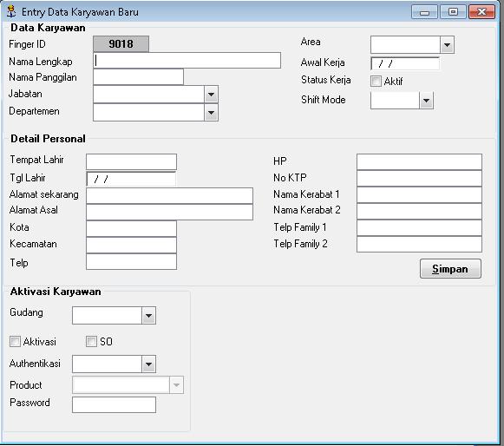This screenshot has height=446, width=504.
Task: Click the Password input field
Action: click(x=114, y=404)
